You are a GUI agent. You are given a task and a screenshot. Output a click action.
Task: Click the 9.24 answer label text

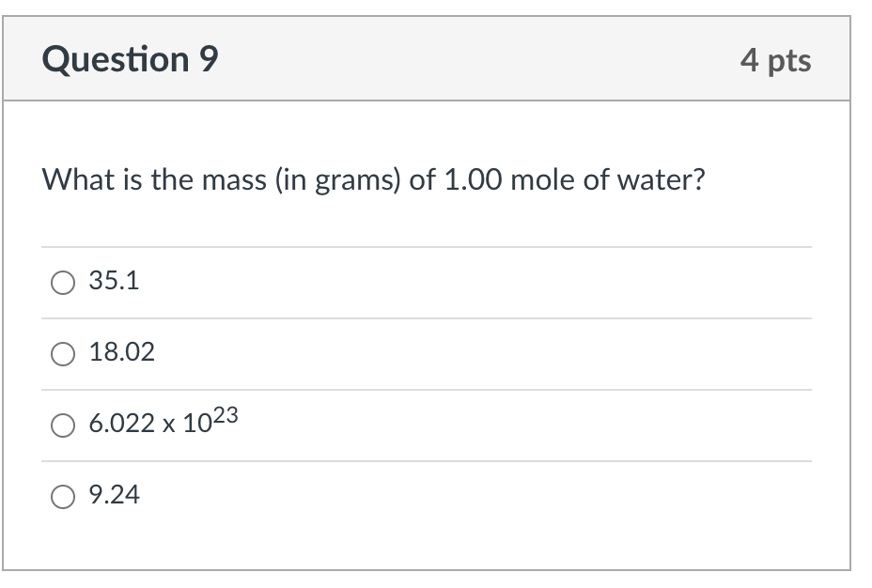115,495
